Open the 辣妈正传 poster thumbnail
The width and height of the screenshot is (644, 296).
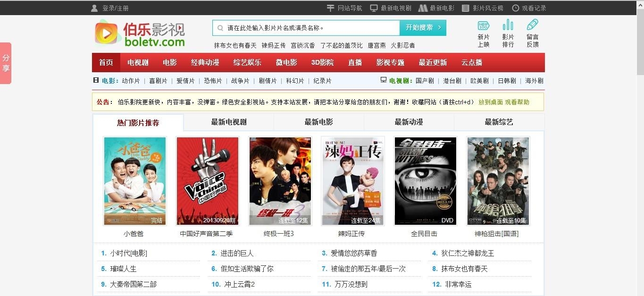point(353,181)
